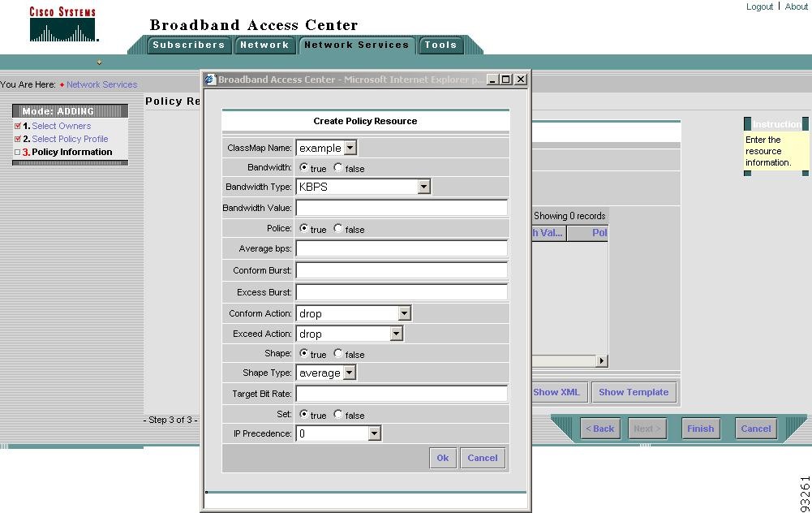The image size is (812, 513).
Task: Set Bandwidth radio to true
Action: [x=303, y=167]
